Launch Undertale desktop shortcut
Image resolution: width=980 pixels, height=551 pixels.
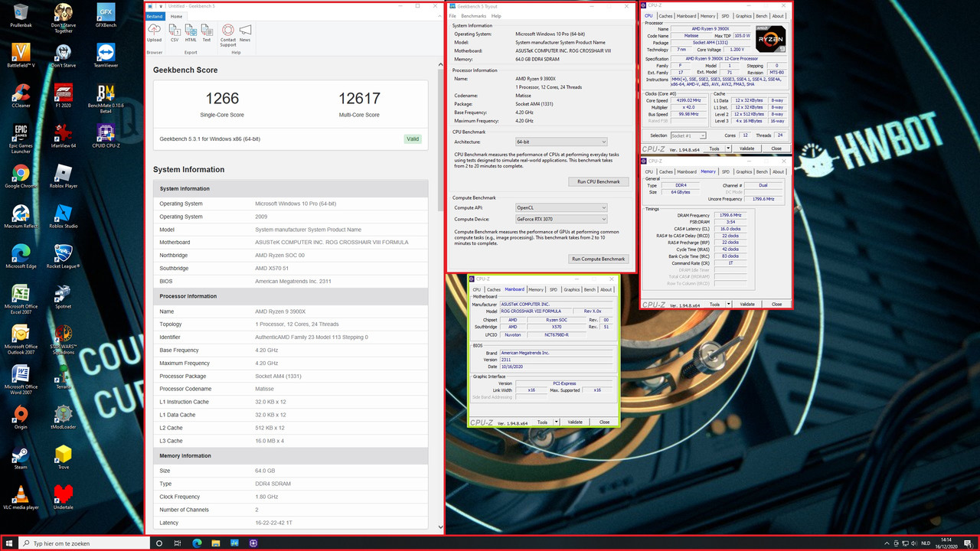64,497
